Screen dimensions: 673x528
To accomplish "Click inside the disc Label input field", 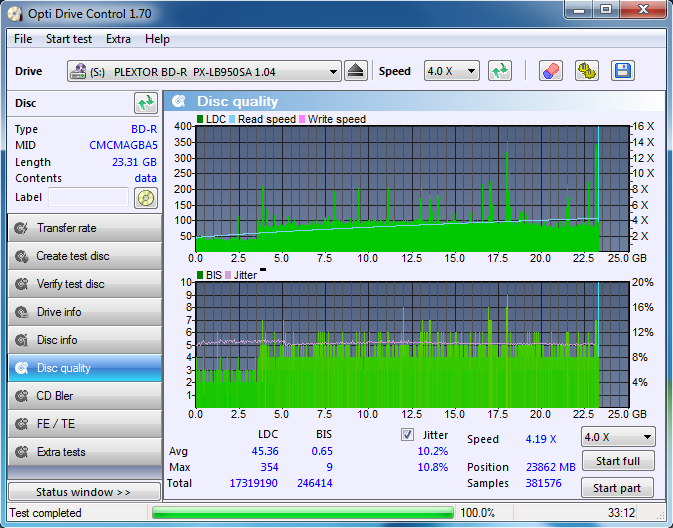I will click(x=88, y=197).
